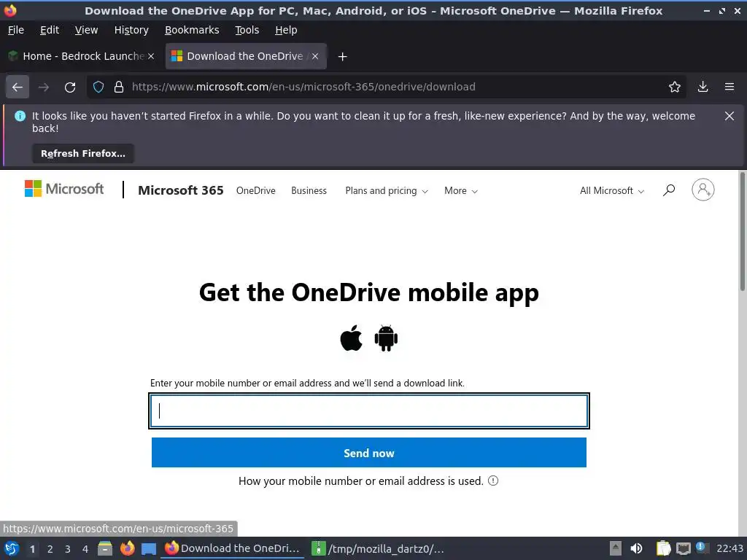
Task: Click the Get the OneDrive mobile app heading
Action: click(368, 292)
